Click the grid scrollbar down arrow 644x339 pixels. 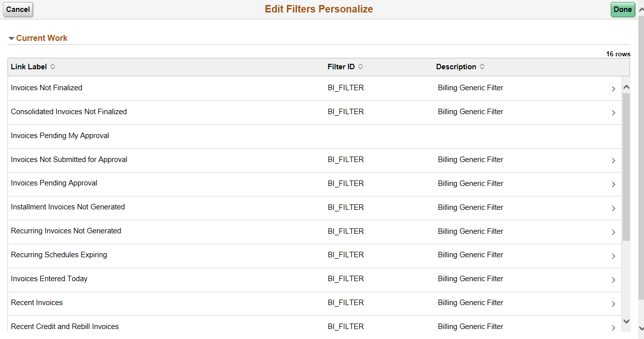tap(627, 321)
